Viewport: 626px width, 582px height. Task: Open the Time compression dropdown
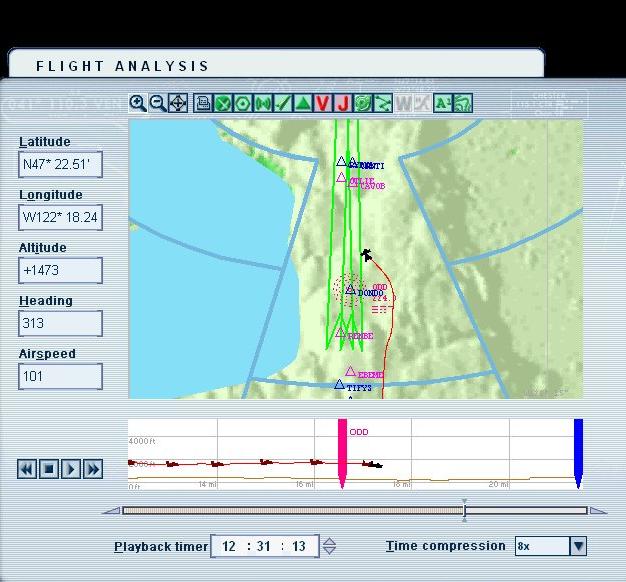point(577,546)
